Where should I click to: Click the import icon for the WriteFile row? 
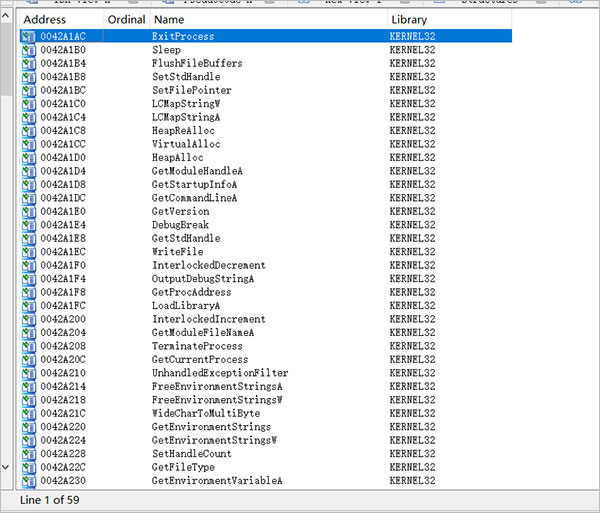[x=29, y=252]
